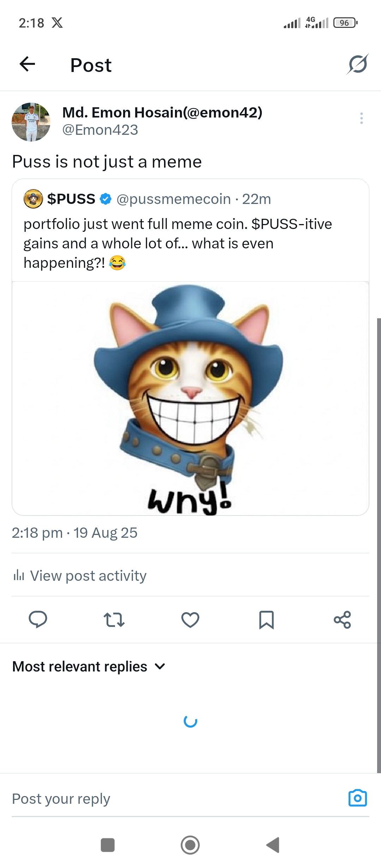
Task: Tap the camera icon in the reply bar
Action: 358,798
